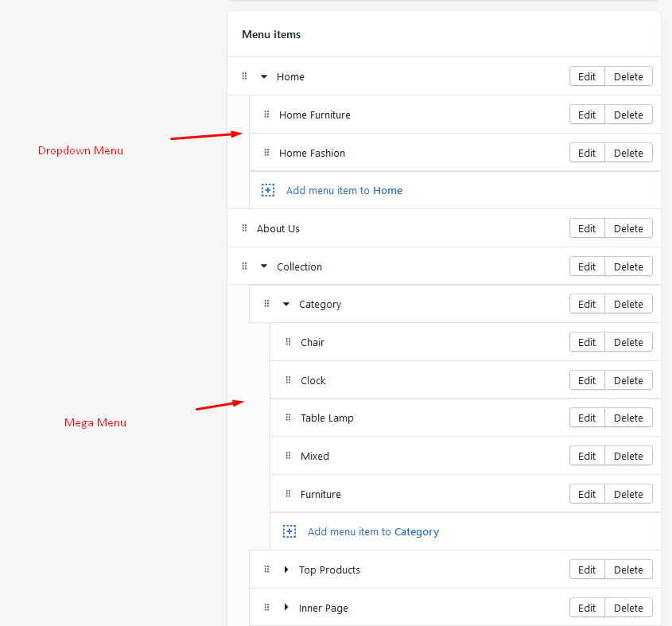Click the drag handle next to Inner Page
This screenshot has height=626, width=672.
coord(266,608)
